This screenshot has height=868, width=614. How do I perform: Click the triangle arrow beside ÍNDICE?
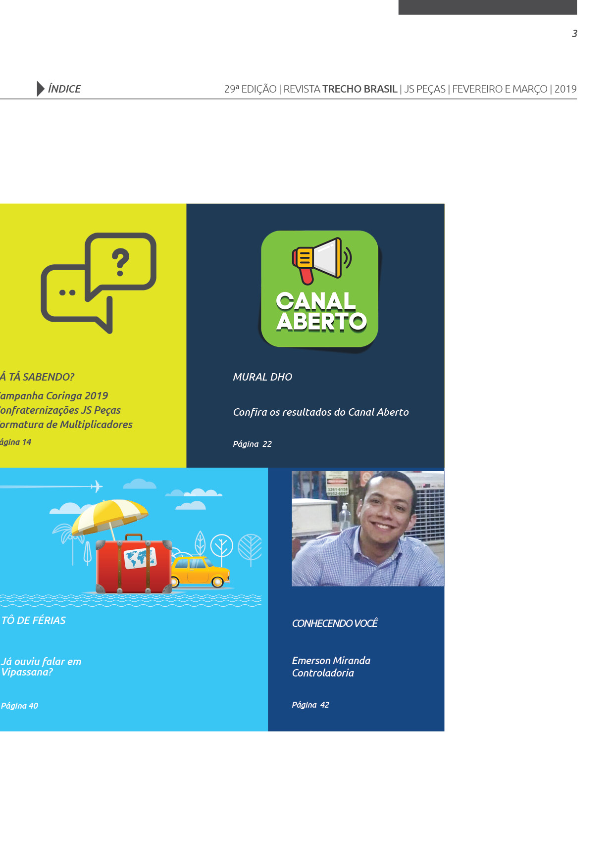40,89
